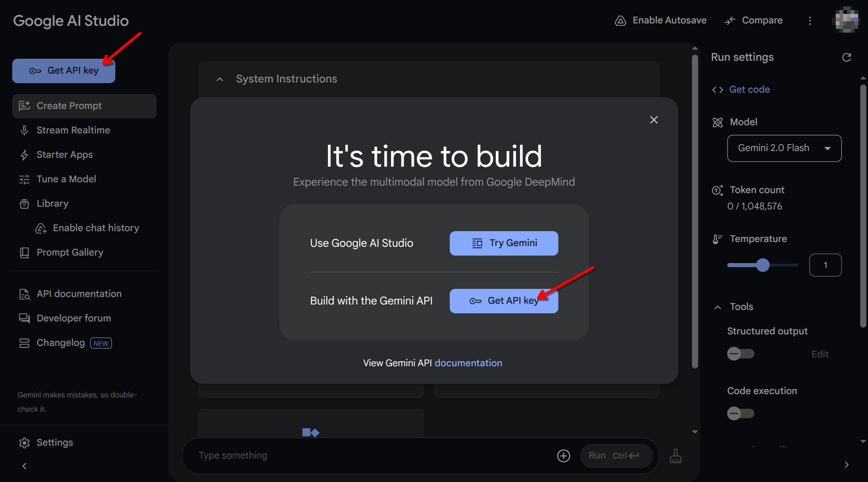
Task: Click the Run button
Action: click(x=616, y=456)
